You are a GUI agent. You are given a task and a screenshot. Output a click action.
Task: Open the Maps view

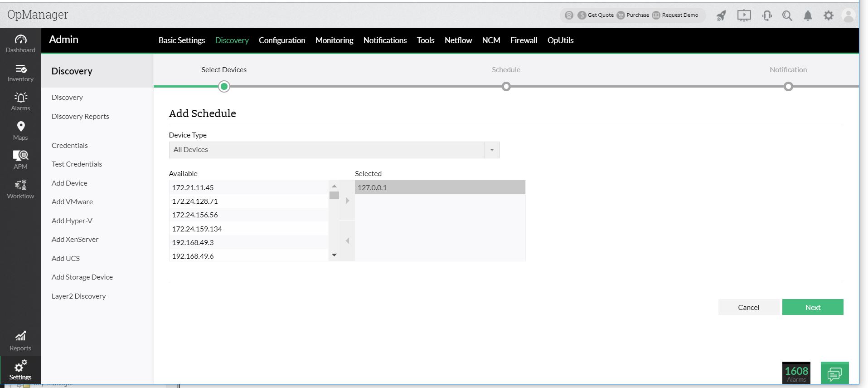click(x=20, y=131)
